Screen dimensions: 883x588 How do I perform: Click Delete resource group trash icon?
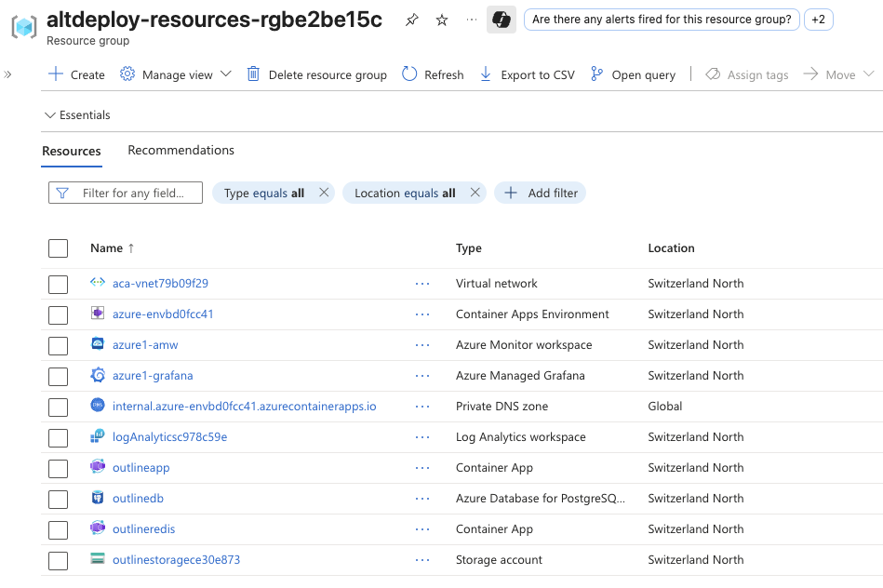pyautogui.click(x=253, y=73)
